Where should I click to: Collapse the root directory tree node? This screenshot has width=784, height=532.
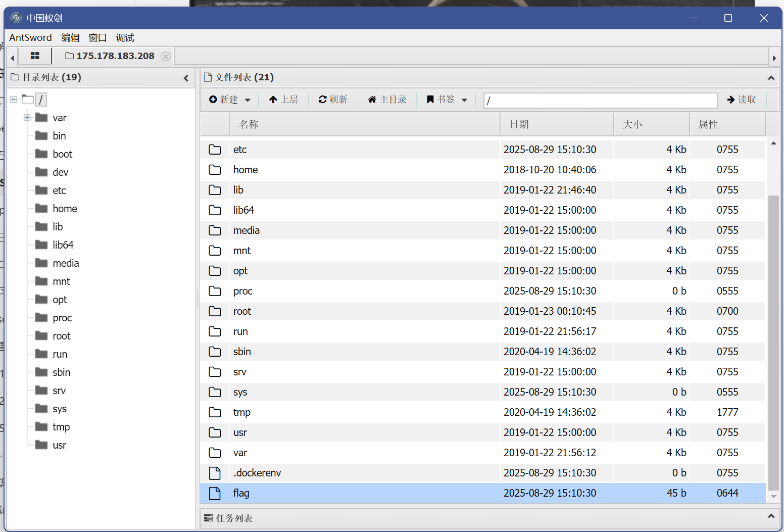pyautogui.click(x=14, y=100)
